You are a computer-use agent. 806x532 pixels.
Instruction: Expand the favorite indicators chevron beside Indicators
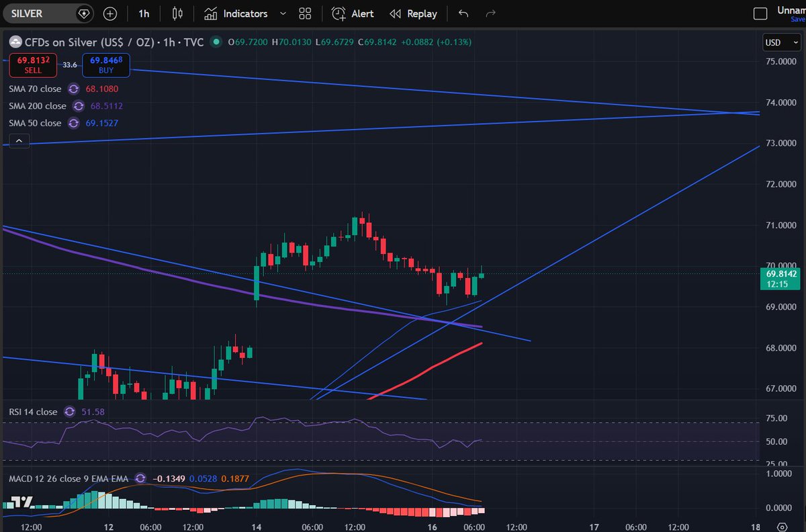click(x=283, y=13)
